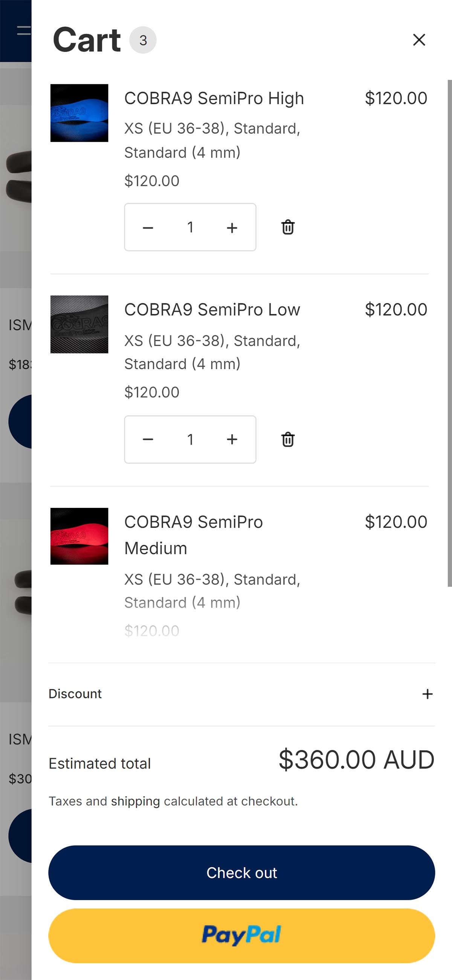Open the shipping policy link

click(x=136, y=801)
